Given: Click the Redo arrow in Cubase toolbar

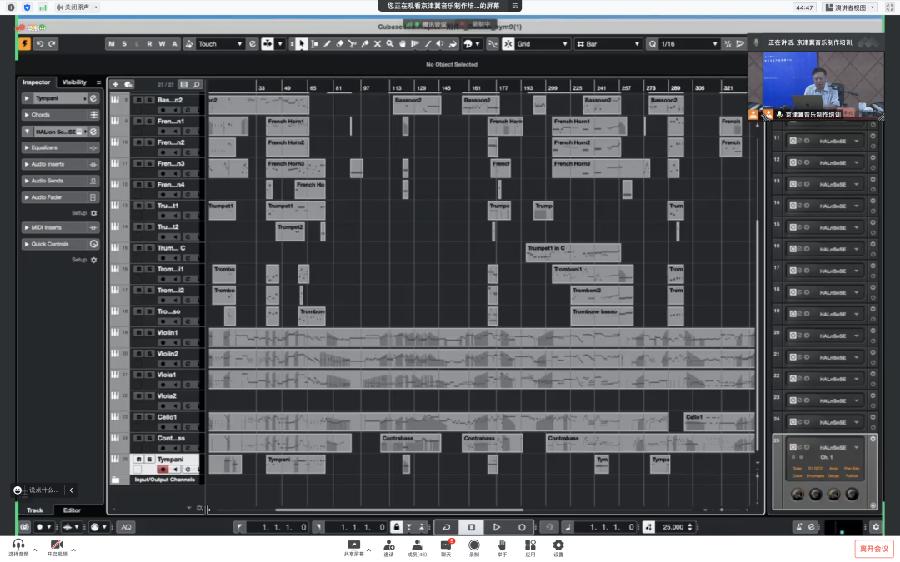Looking at the screenshot, I should click(52, 44).
